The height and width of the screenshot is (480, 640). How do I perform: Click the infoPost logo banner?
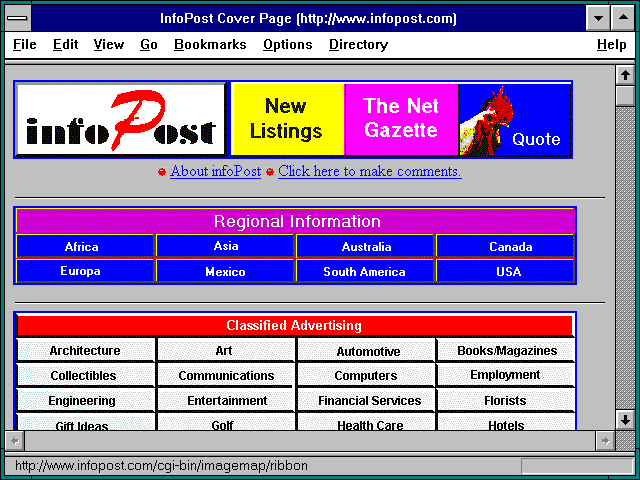[x=121, y=120]
